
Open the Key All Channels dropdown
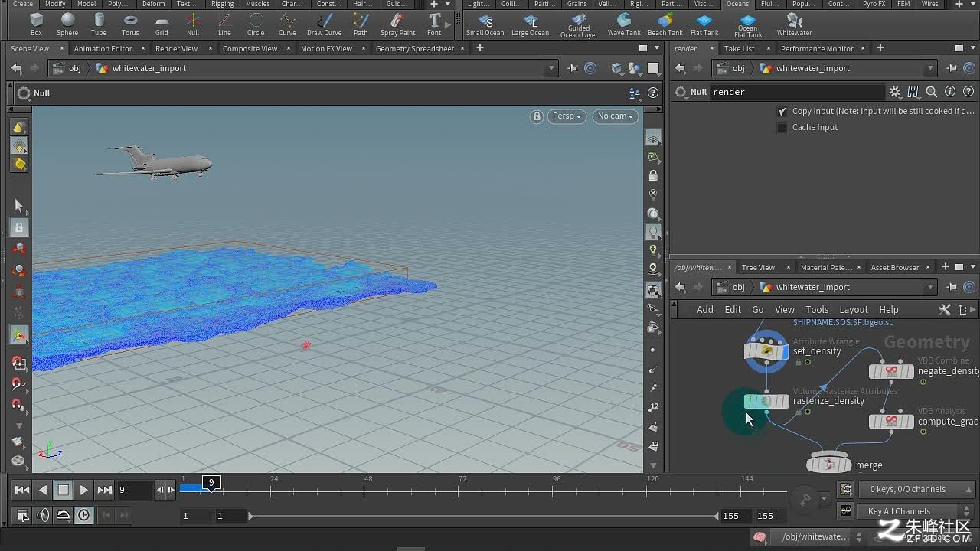[x=917, y=511]
